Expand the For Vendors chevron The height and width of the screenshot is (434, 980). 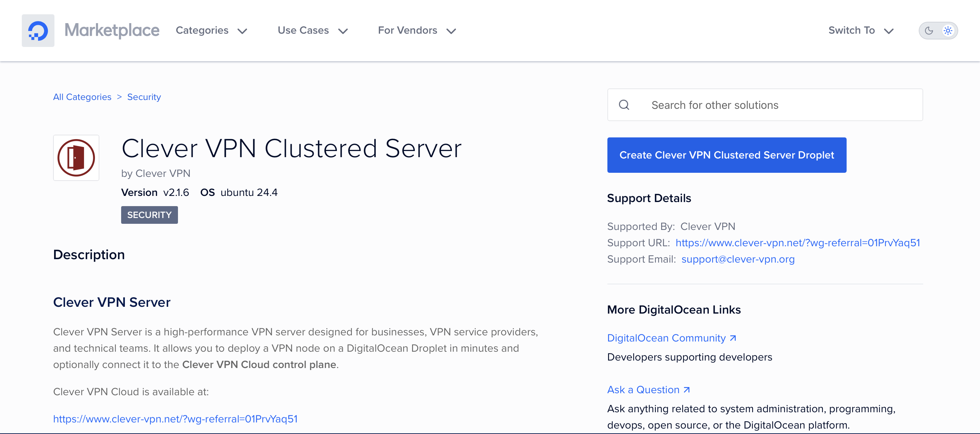coord(451,31)
